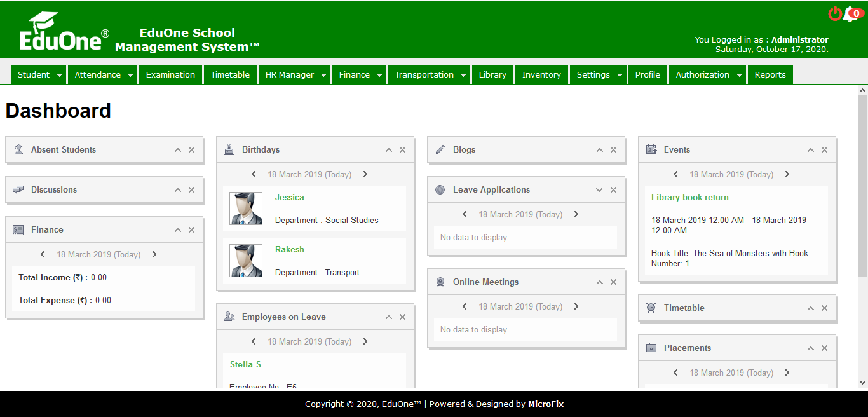The width and height of the screenshot is (868, 417).
Task: Expand the Leave Applications widget panel
Action: tap(599, 190)
